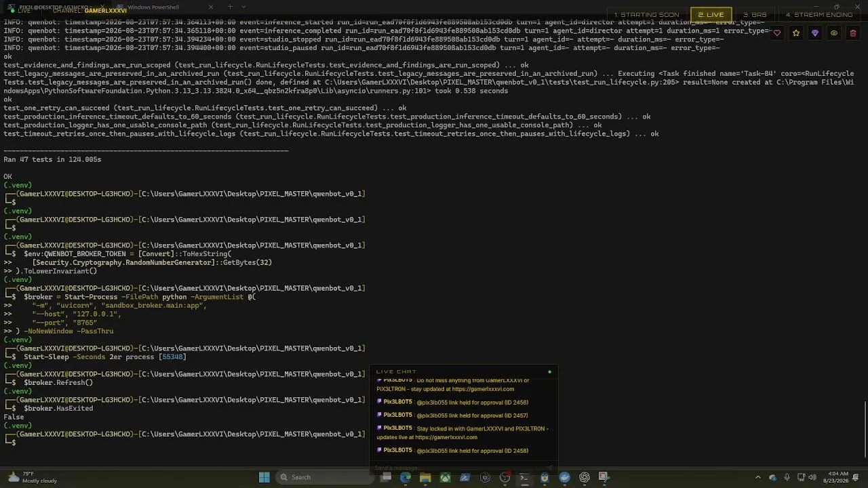868x488 pixels.
Task: Select the 4. Stream Ending scene
Action: coord(818,14)
